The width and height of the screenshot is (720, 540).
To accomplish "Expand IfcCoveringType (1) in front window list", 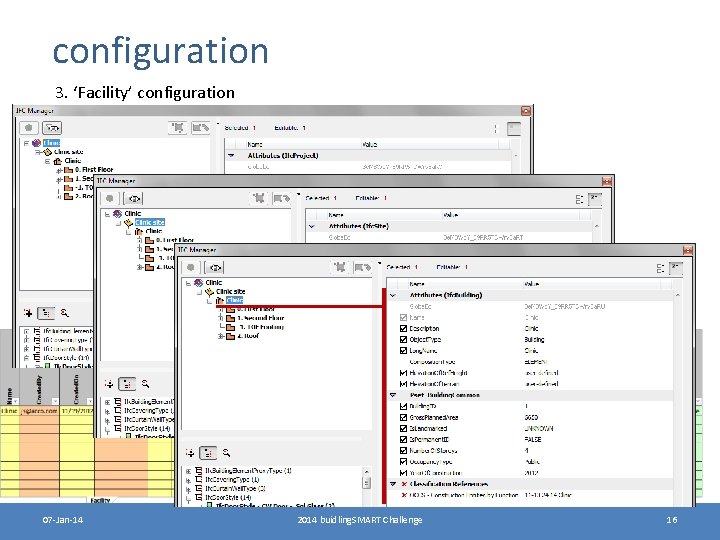I will pyautogui.click(x=188, y=480).
